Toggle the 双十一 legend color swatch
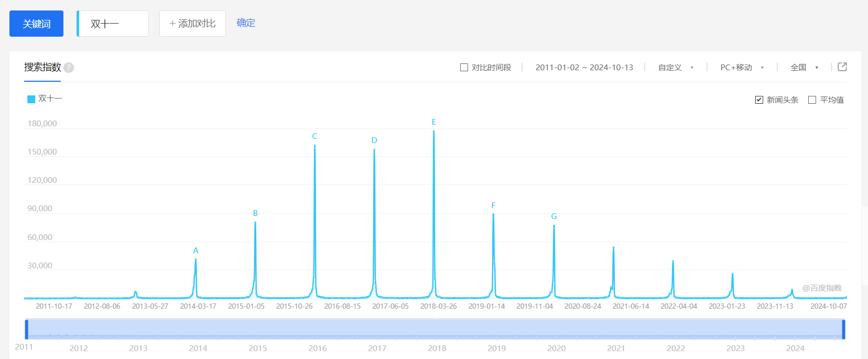 (x=31, y=99)
